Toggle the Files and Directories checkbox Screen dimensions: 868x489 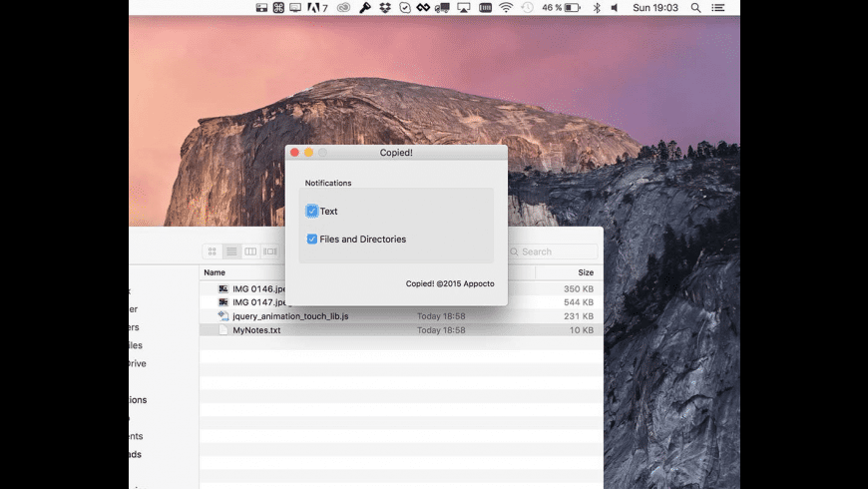click(312, 240)
